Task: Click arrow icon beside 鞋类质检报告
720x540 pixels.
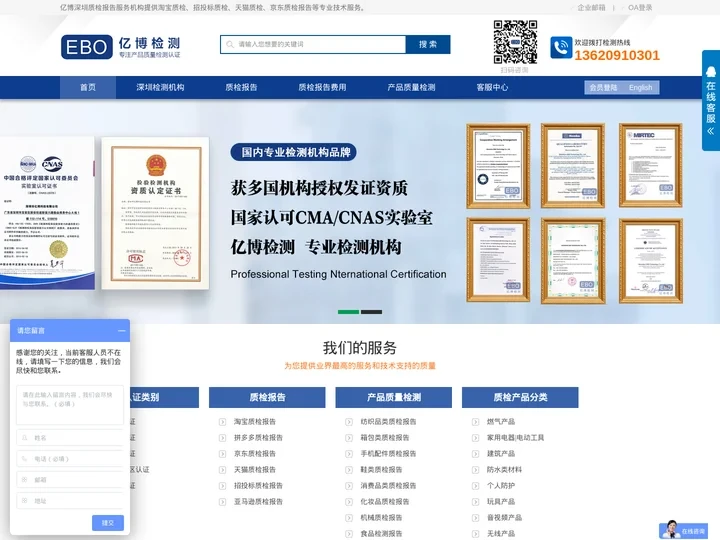Action: (x=349, y=470)
